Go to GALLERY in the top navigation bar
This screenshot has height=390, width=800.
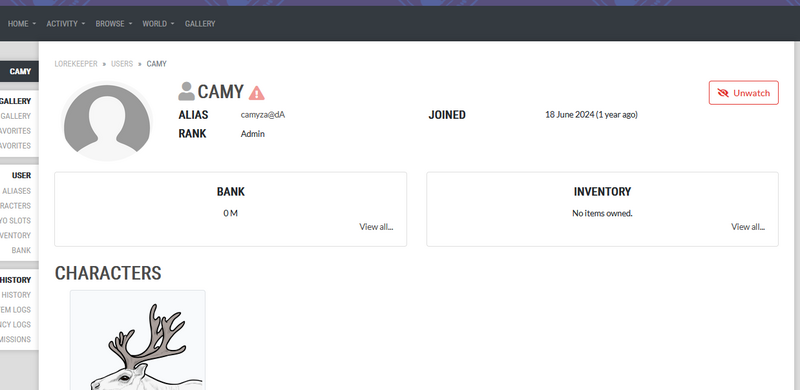pos(200,23)
